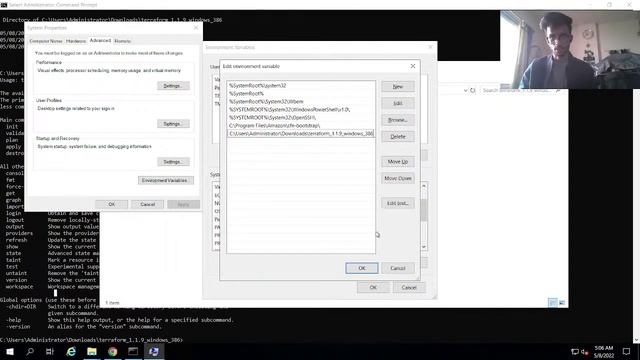Viewport: 640px width, 360px height.
Task: Close the System Properties window
Action: pyautogui.click(x=196, y=27)
